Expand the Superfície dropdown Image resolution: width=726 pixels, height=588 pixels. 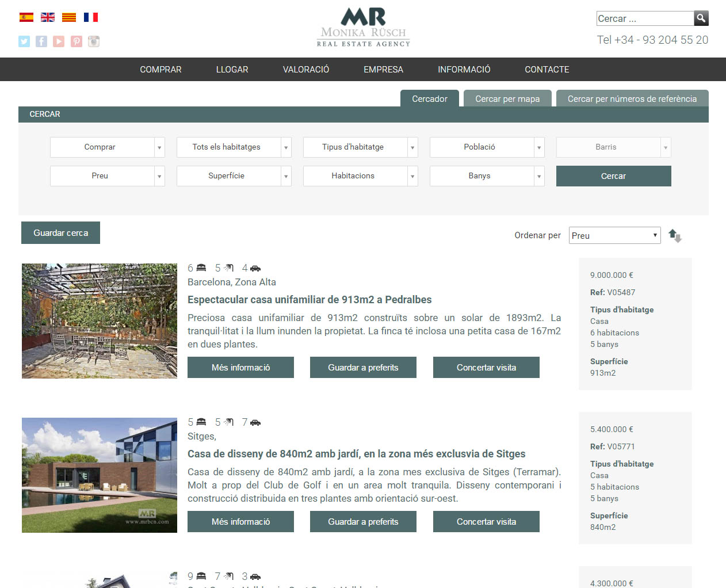[x=234, y=176]
